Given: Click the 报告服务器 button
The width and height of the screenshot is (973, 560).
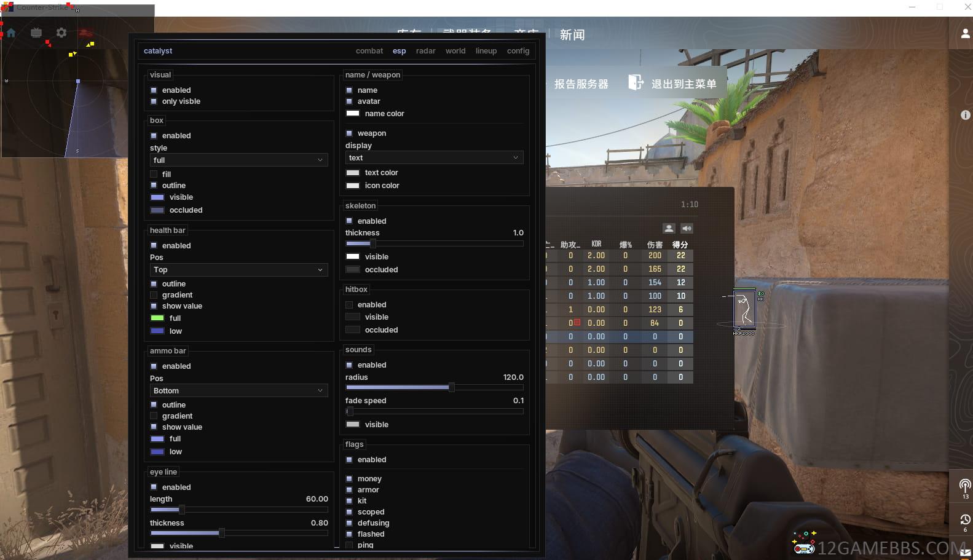Looking at the screenshot, I should pyautogui.click(x=581, y=84).
